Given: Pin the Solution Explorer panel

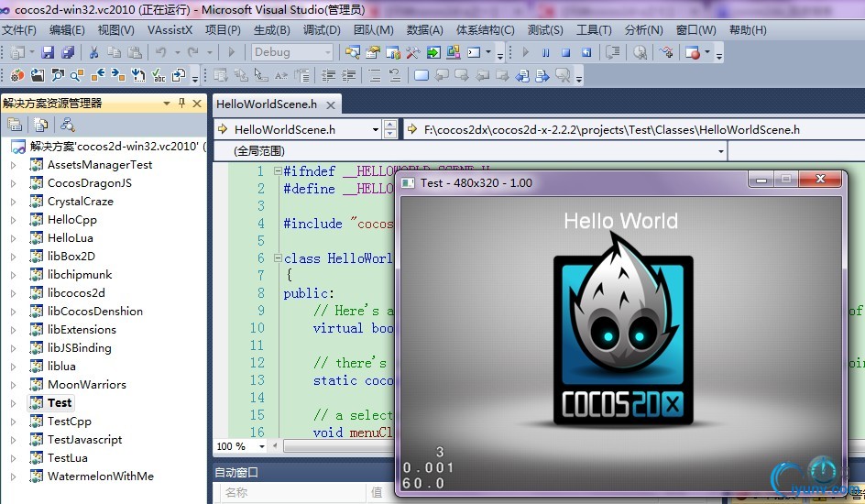Looking at the screenshot, I should tap(182, 104).
